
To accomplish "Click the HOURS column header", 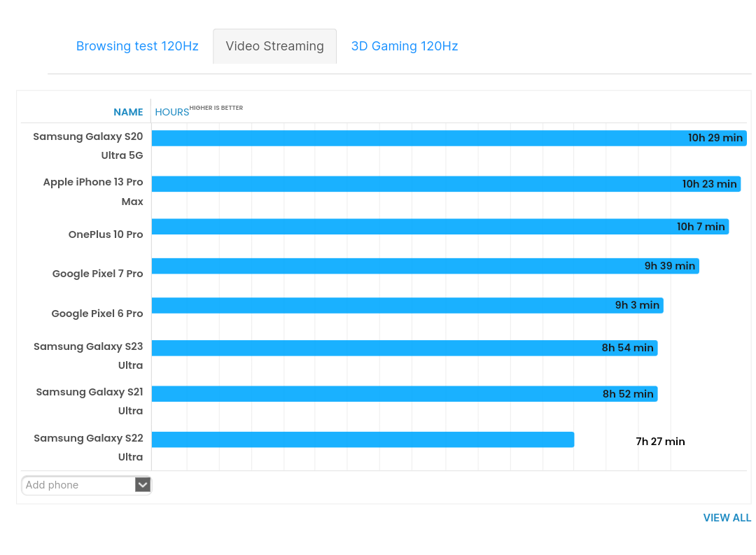I will point(172,112).
